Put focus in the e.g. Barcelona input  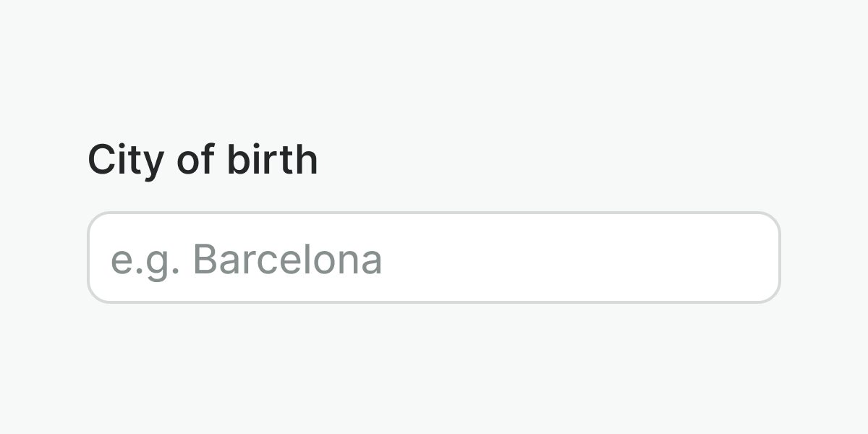click(x=434, y=258)
